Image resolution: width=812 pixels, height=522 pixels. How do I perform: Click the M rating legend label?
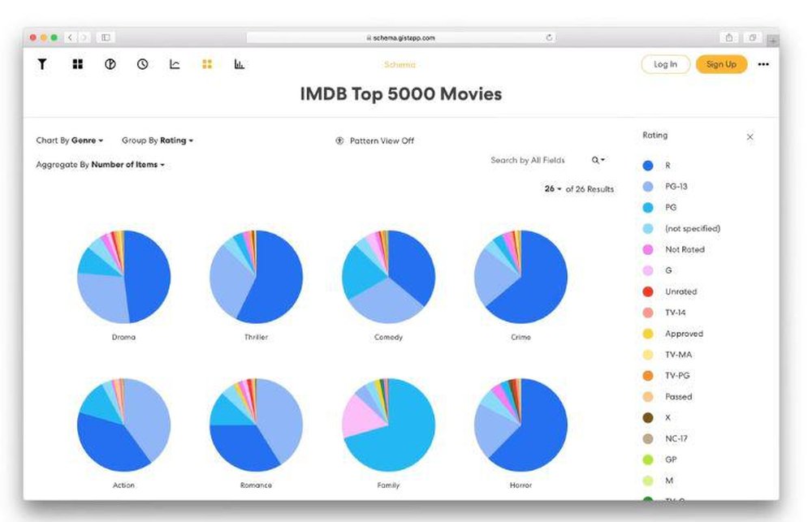pos(669,481)
